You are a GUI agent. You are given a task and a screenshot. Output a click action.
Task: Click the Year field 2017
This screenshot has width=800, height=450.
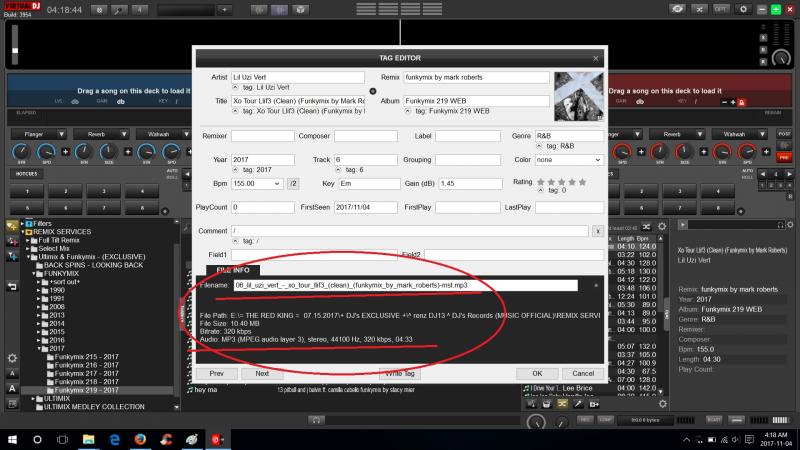pyautogui.click(x=263, y=160)
